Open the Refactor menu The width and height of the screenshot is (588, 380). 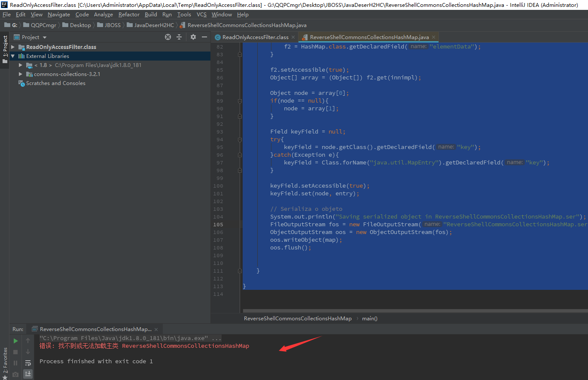click(x=129, y=15)
